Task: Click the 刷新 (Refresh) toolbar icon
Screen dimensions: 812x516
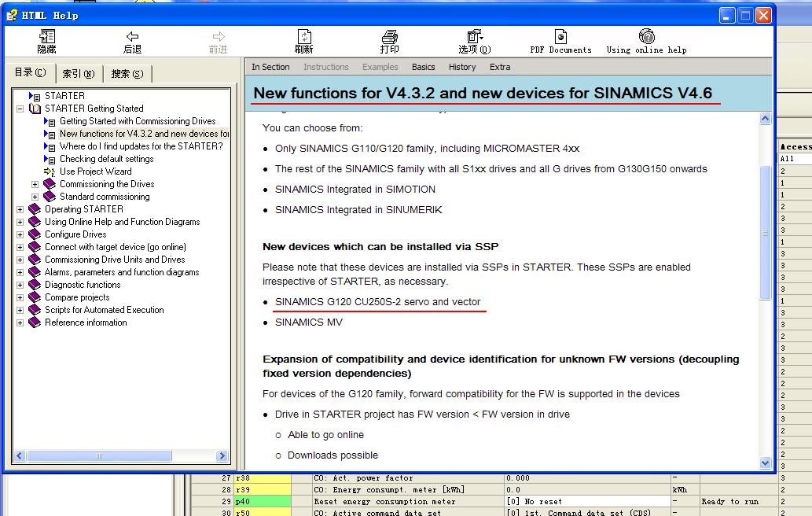Action: (304, 36)
